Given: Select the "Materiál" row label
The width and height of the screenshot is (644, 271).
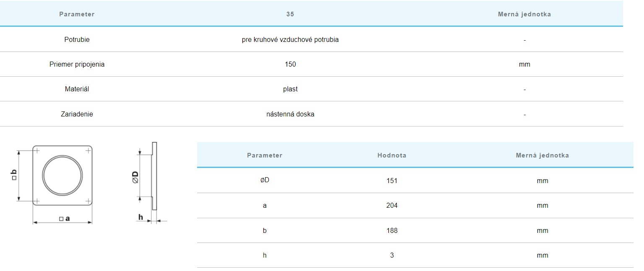Looking at the screenshot, I should click(77, 89).
